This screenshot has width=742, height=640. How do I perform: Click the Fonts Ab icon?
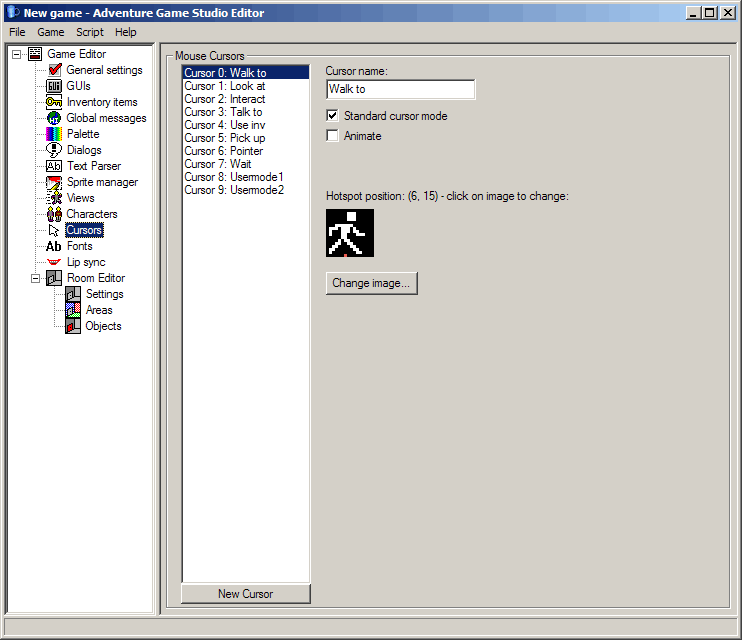[53, 246]
